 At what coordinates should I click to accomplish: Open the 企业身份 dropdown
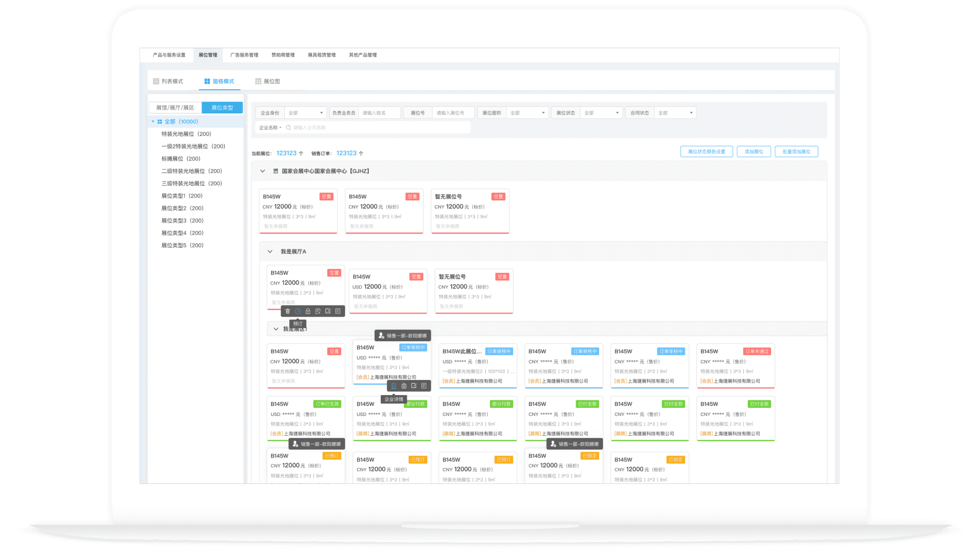(306, 113)
